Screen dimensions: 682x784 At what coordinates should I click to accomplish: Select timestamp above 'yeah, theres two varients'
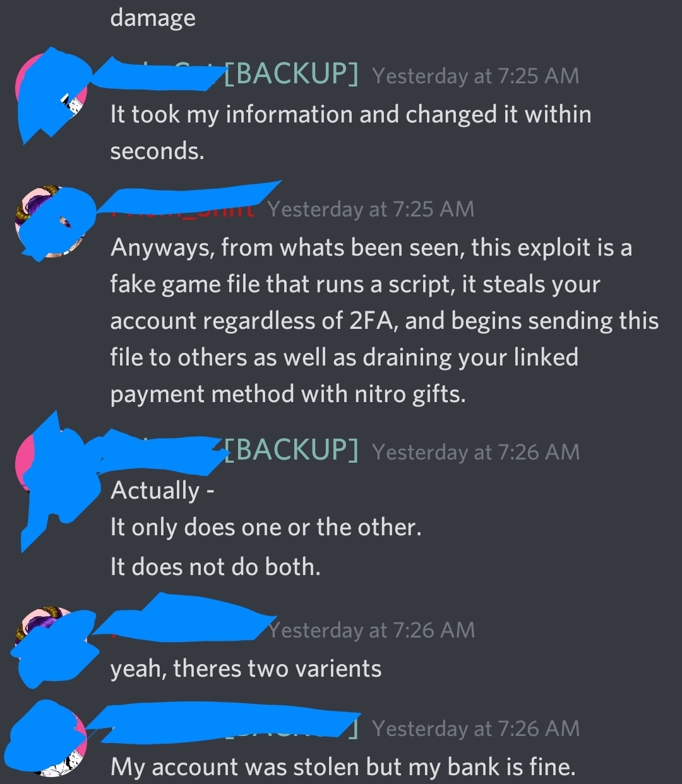371,630
